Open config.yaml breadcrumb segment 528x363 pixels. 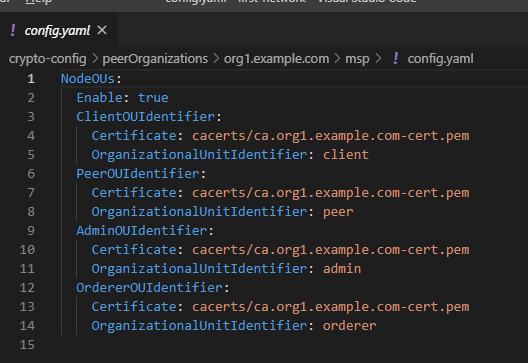click(x=440, y=59)
